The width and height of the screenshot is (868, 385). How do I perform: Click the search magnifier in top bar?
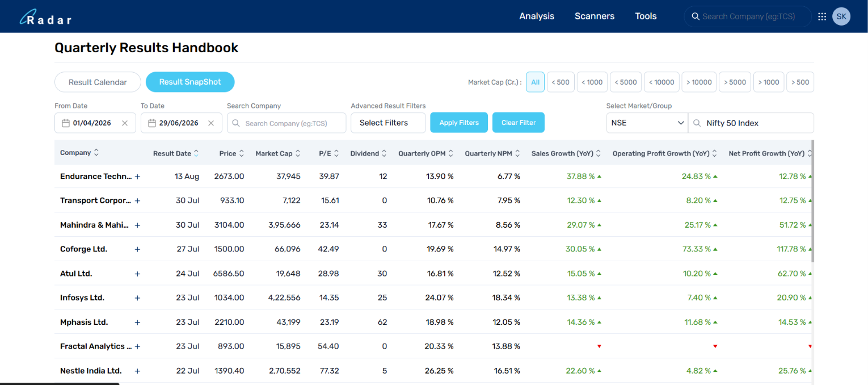point(695,16)
